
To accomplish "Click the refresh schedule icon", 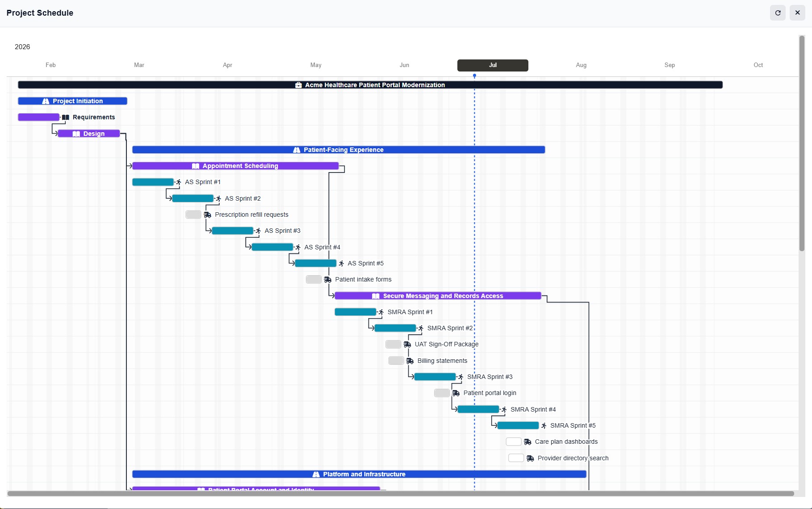I will (778, 13).
